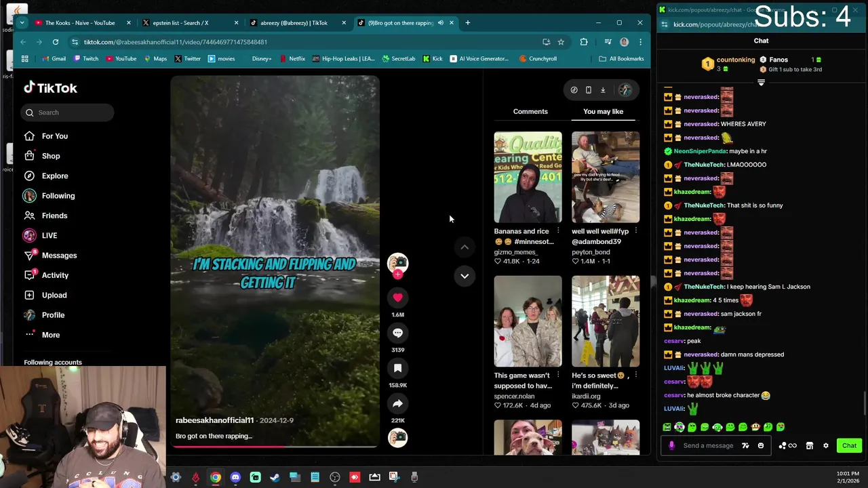Open Chrome extensions puzzle icon
This screenshot has height=488, width=868.
[583, 42]
